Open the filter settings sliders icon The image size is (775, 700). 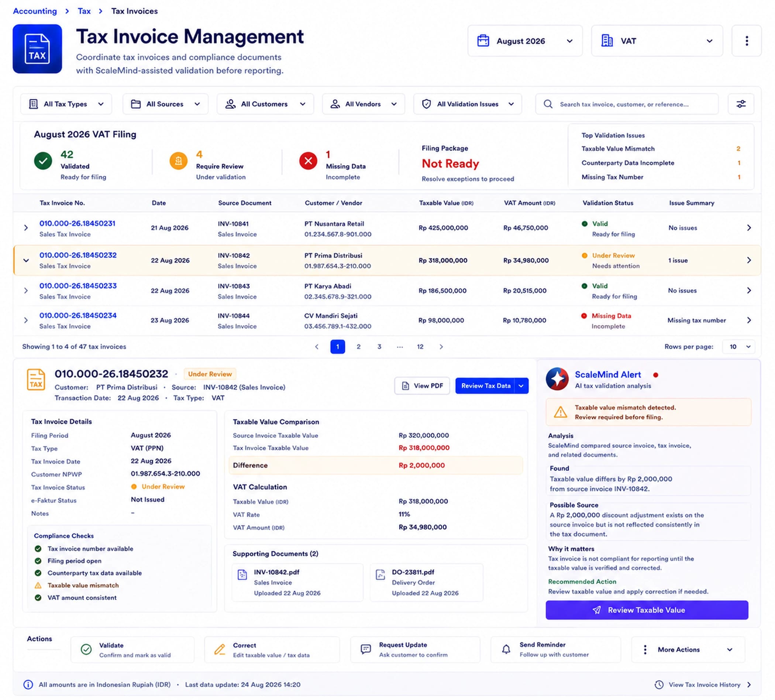pos(741,104)
